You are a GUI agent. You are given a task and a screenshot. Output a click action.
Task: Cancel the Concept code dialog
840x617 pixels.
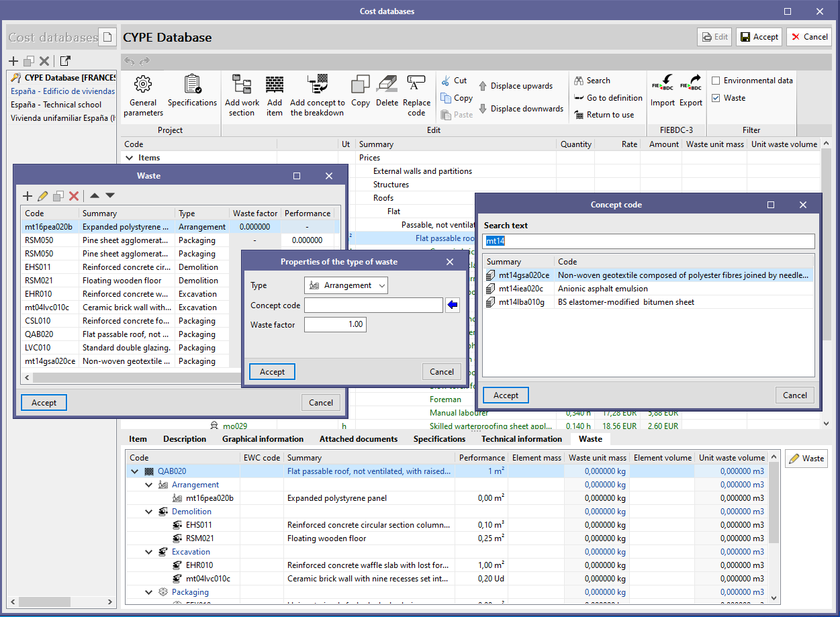click(x=795, y=395)
